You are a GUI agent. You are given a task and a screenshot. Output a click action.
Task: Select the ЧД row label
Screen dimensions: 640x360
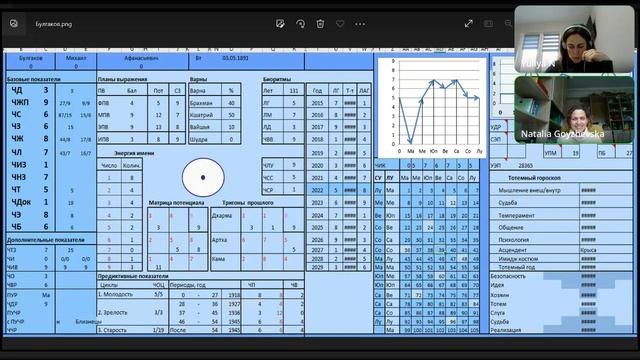(x=17, y=90)
